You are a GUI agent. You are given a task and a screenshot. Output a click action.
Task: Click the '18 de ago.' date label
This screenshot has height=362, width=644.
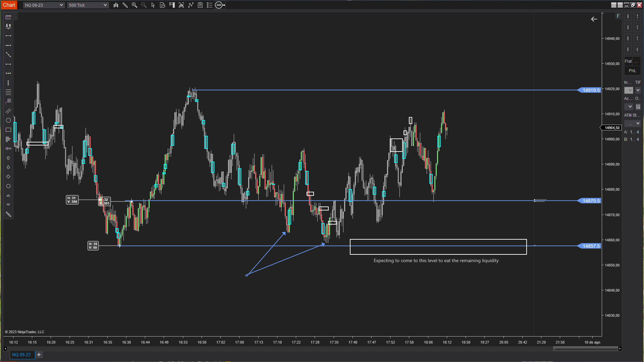click(x=593, y=342)
